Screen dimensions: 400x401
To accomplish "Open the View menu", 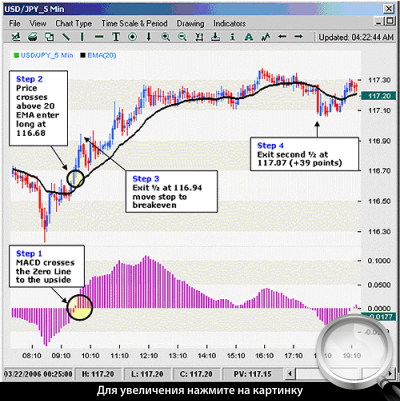I will (x=38, y=23).
